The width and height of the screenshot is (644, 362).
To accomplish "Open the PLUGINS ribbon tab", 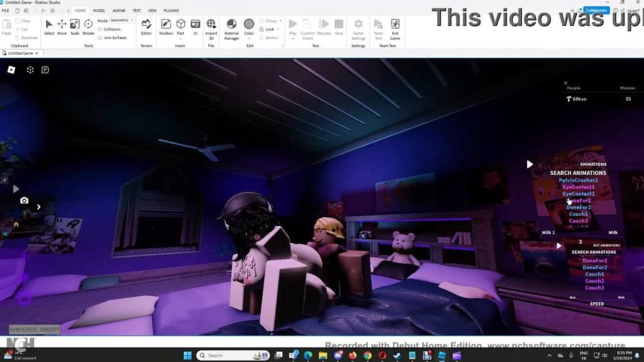I will pyautogui.click(x=171, y=11).
